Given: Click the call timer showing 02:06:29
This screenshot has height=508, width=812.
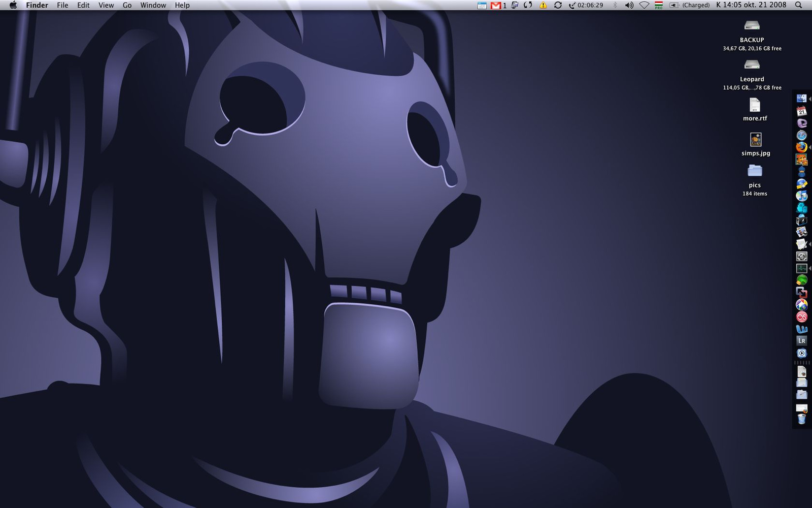Looking at the screenshot, I should click(586, 5).
